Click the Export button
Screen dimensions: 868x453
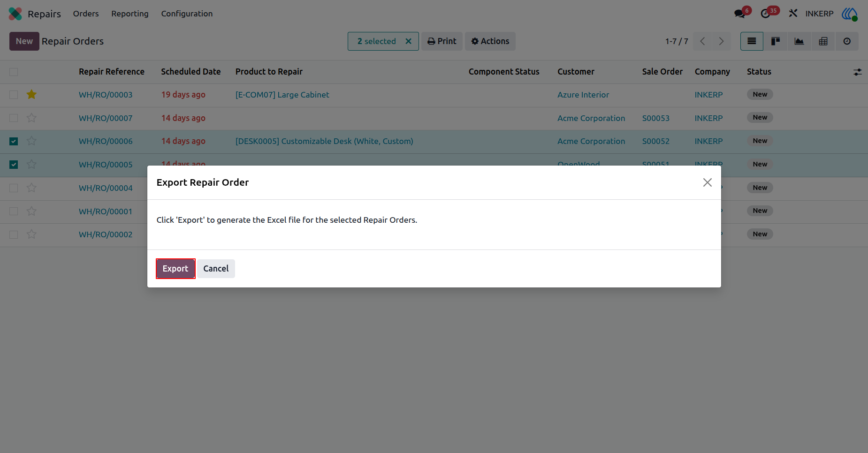point(175,269)
